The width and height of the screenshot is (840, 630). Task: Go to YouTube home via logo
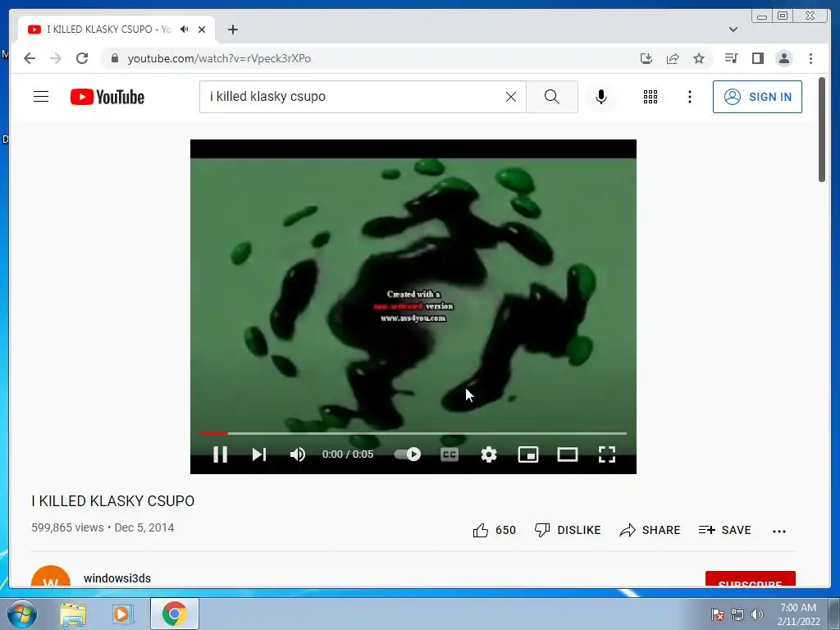point(107,97)
